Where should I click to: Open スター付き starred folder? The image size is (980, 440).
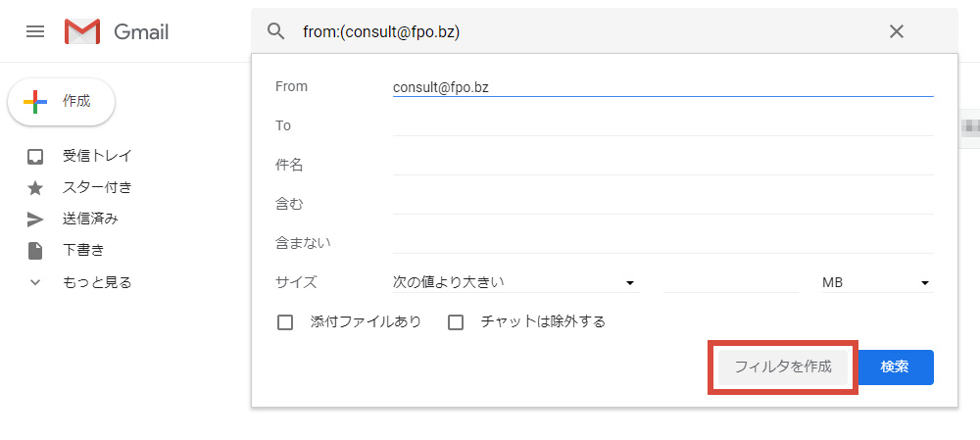97,187
